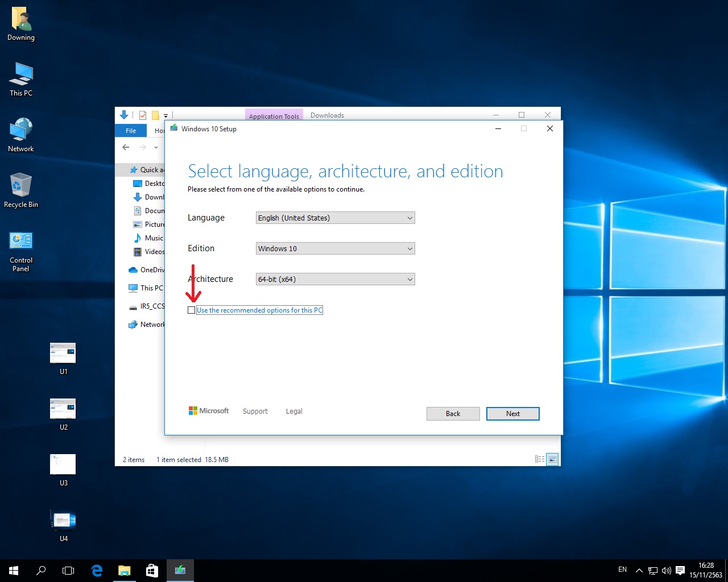Screen dimensions: 728x582
Task: Minimize the Windows 10 Setup dialog
Action: click(498, 128)
